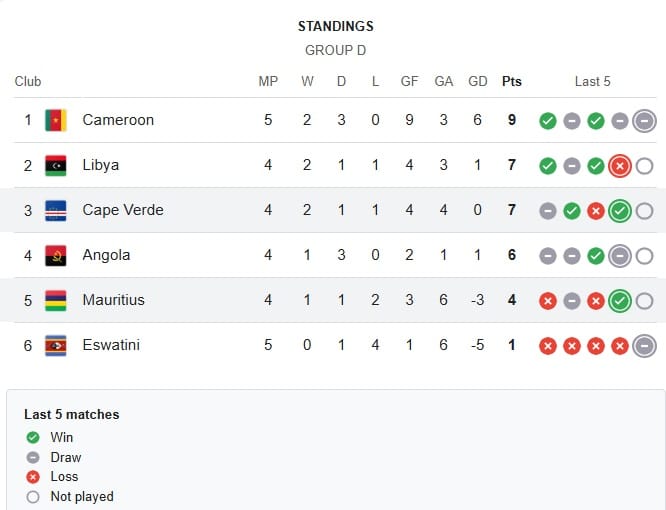Click Eswatini's highlighted latest draw icon
The image size is (666, 510).
(x=644, y=346)
